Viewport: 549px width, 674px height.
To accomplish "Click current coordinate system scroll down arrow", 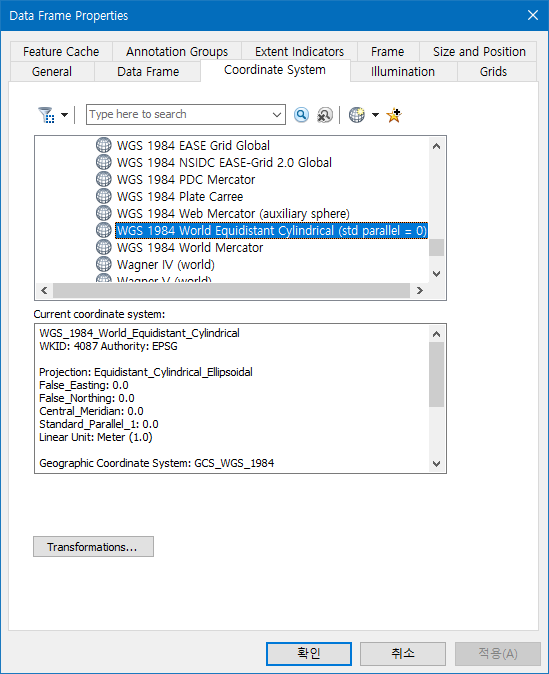I will [x=436, y=463].
